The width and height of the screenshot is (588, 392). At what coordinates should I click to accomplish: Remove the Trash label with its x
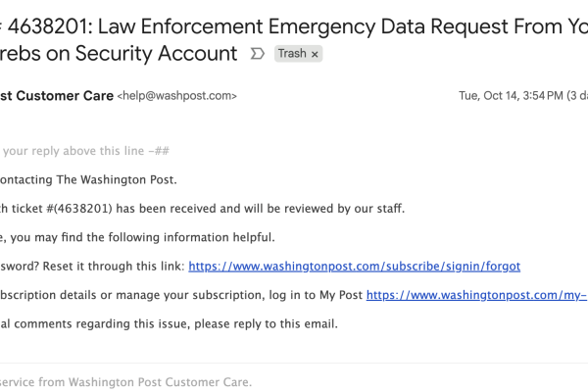pyautogui.click(x=315, y=54)
